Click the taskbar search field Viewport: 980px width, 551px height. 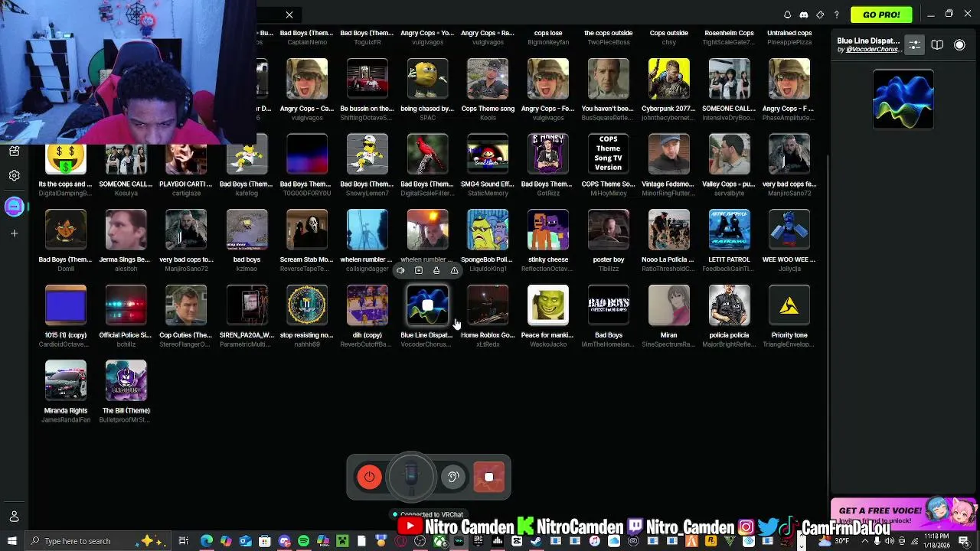tap(98, 541)
